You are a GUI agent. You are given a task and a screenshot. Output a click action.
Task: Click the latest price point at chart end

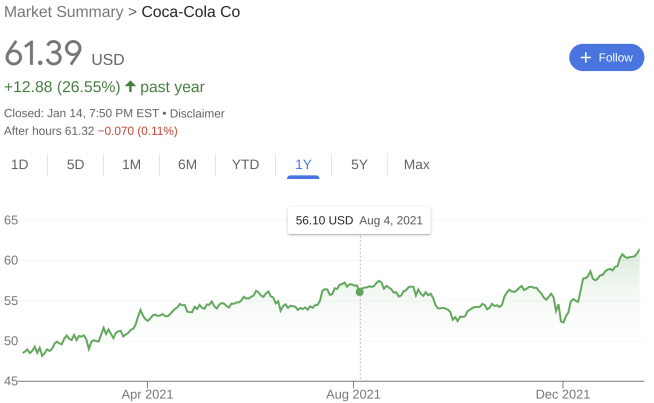(x=639, y=250)
